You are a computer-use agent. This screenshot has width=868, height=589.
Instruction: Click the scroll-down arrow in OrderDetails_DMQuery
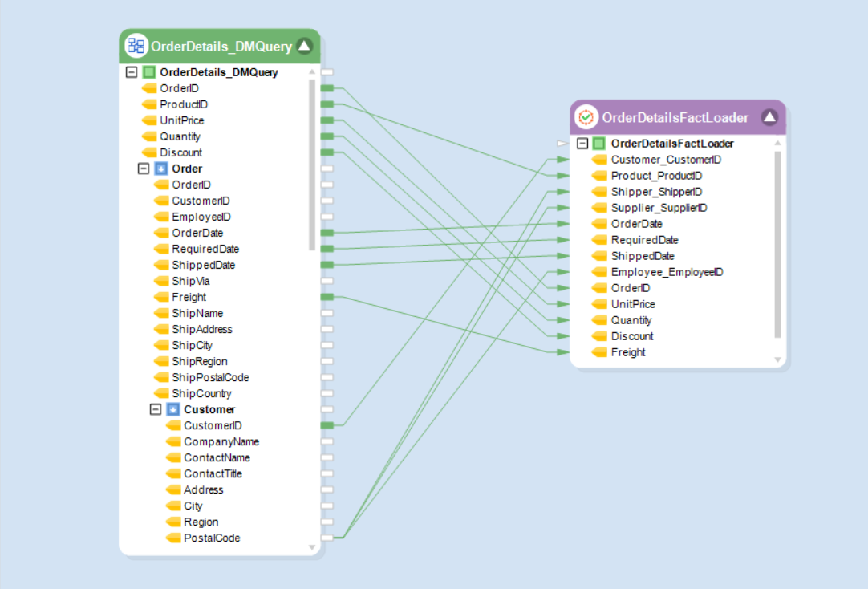(312, 547)
